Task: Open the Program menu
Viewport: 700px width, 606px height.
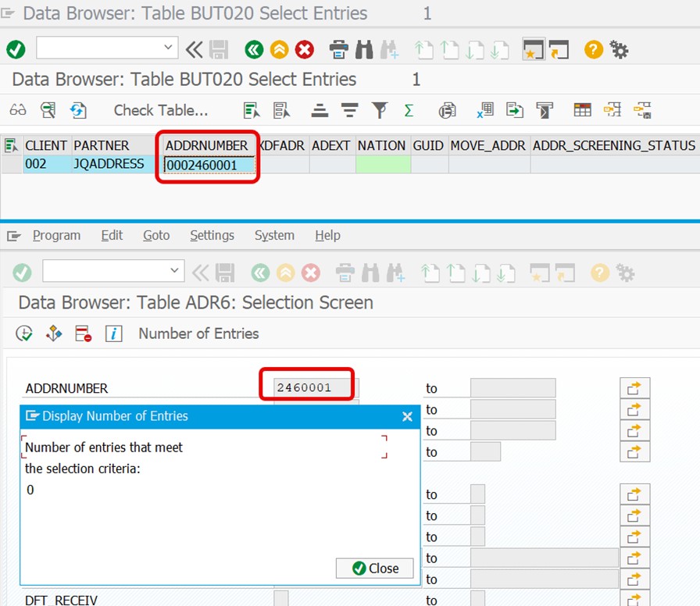Action: 57,235
